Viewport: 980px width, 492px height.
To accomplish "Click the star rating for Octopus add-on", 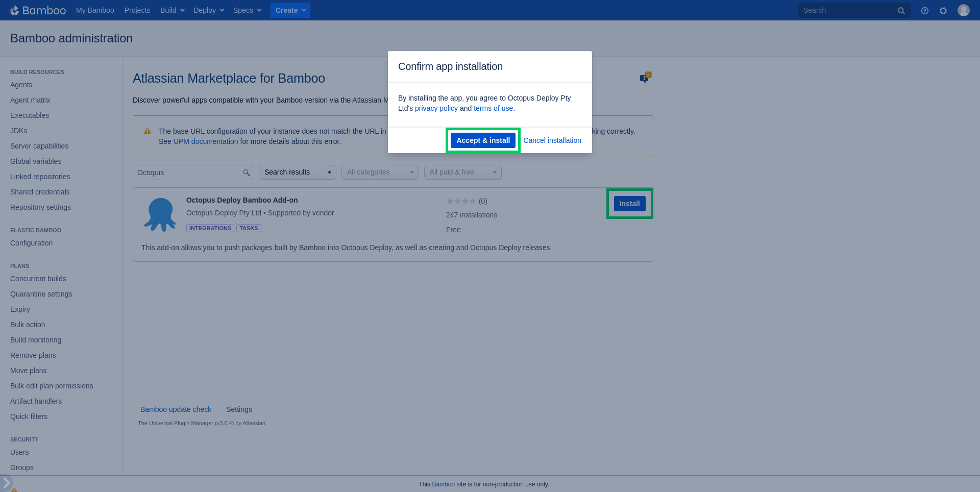I will 461,201.
